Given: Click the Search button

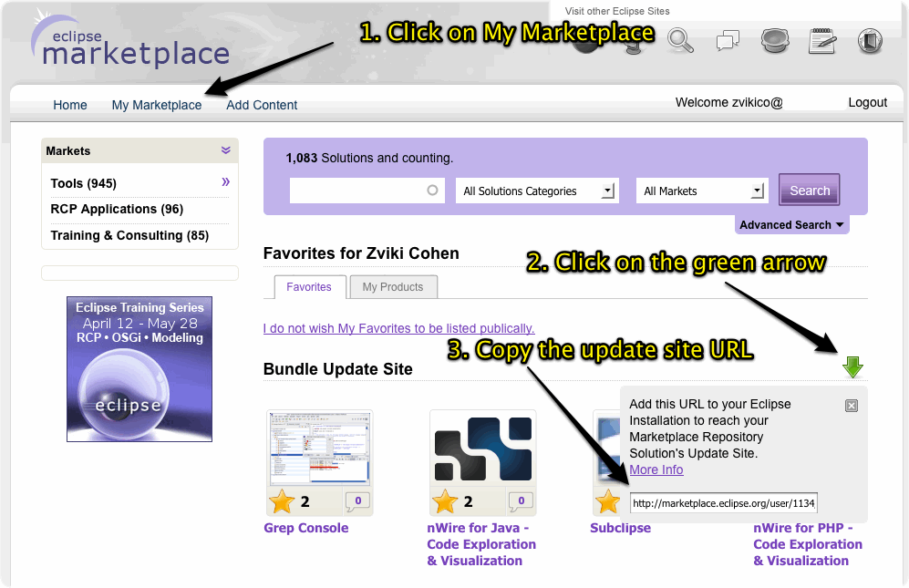Looking at the screenshot, I should pyautogui.click(x=810, y=191).
